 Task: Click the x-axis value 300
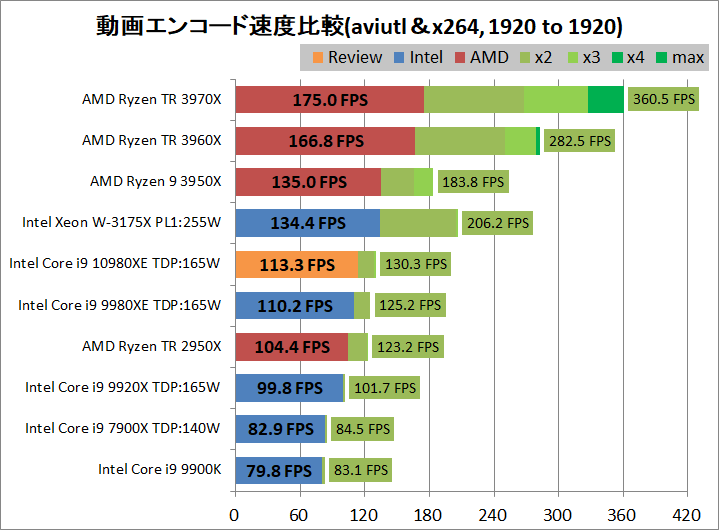tap(557, 515)
